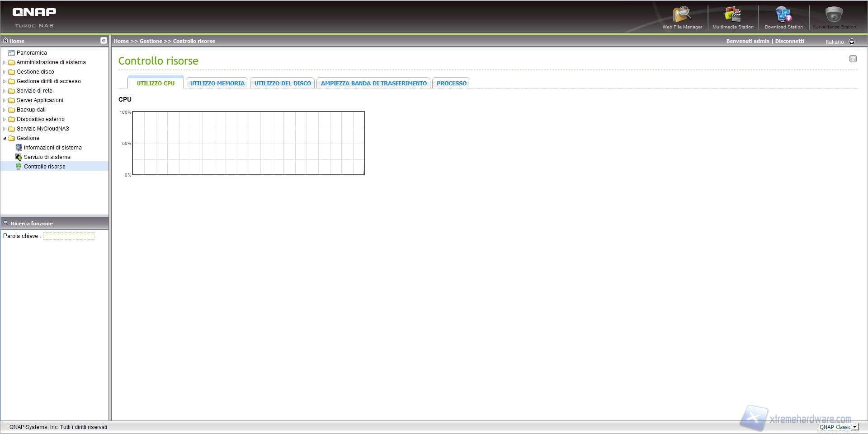Screen dimensions: 868x434
Task: Collapse the left sidebar with arrow icon
Action: [x=104, y=41]
